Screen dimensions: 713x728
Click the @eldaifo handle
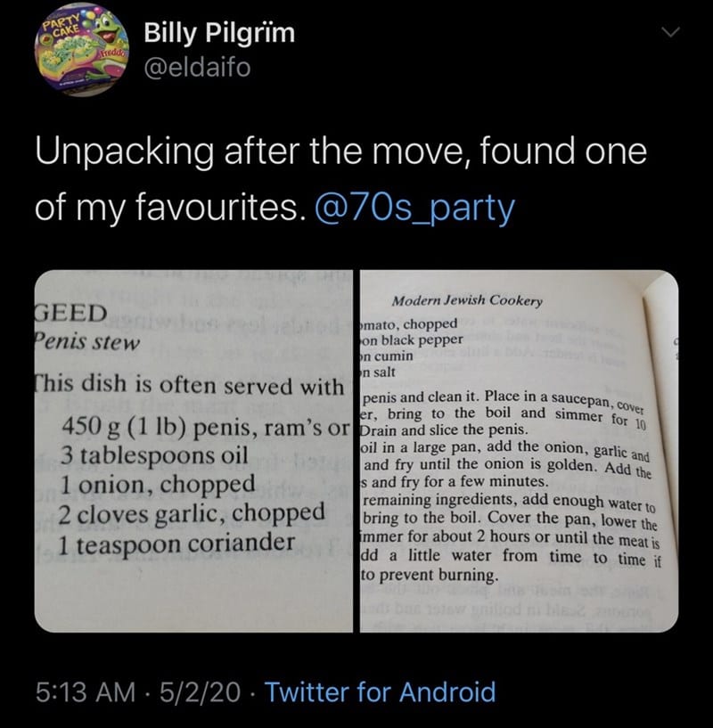(x=197, y=67)
